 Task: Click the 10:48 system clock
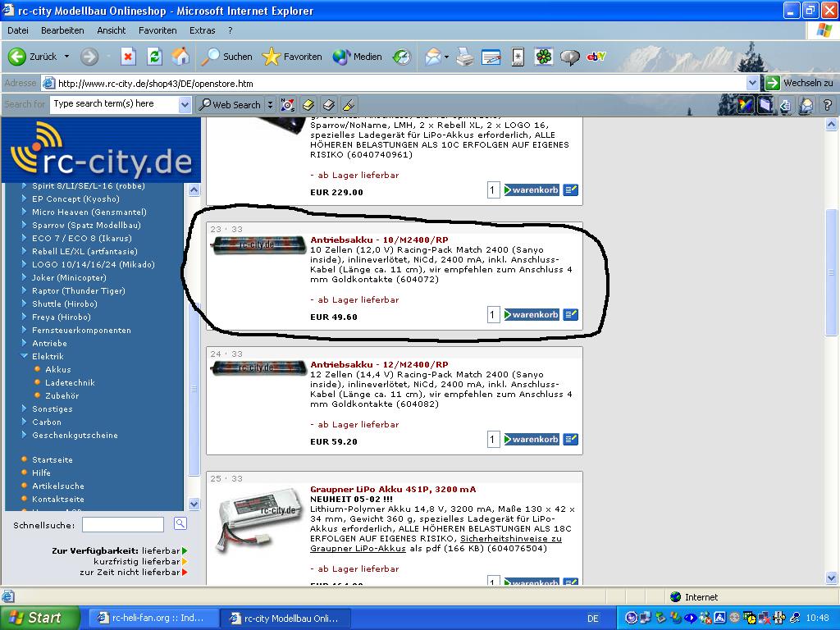817,619
